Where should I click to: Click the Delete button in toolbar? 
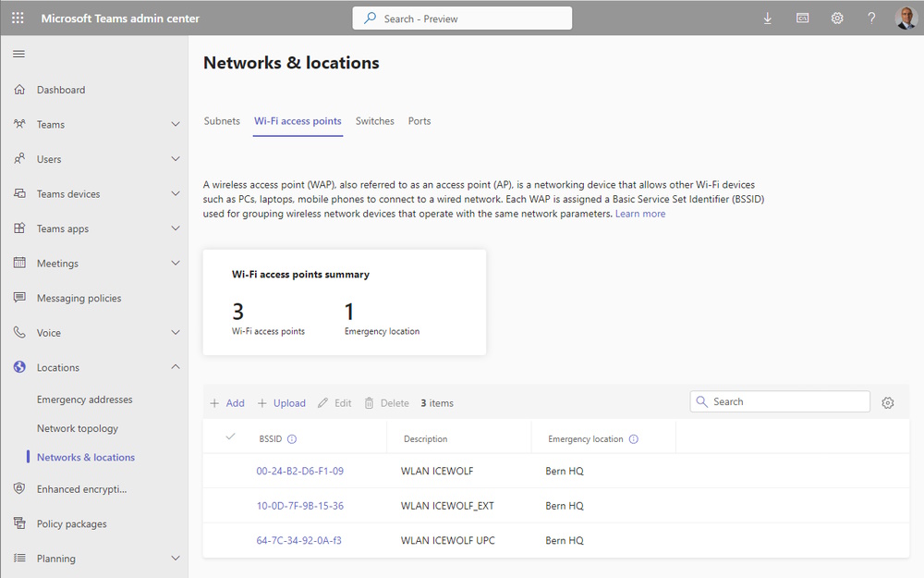point(386,403)
